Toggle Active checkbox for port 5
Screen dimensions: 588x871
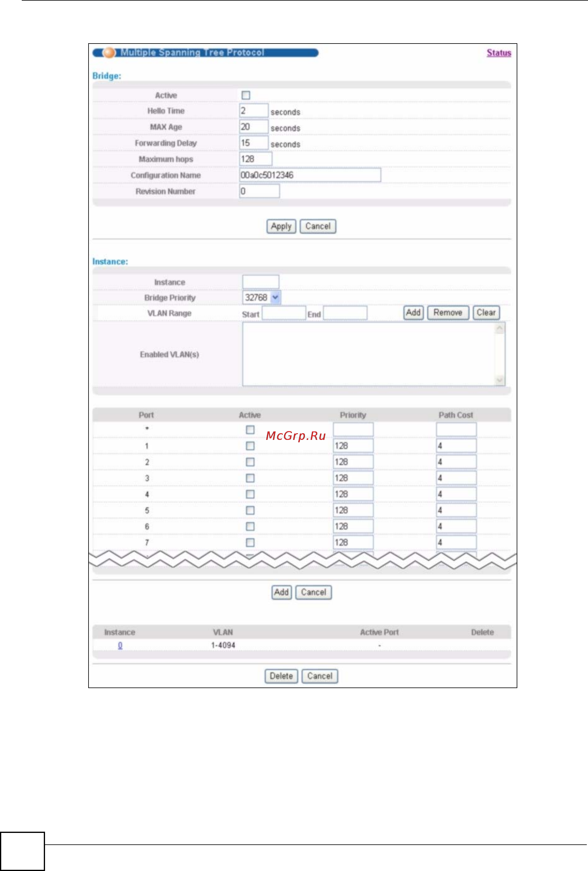250,510
